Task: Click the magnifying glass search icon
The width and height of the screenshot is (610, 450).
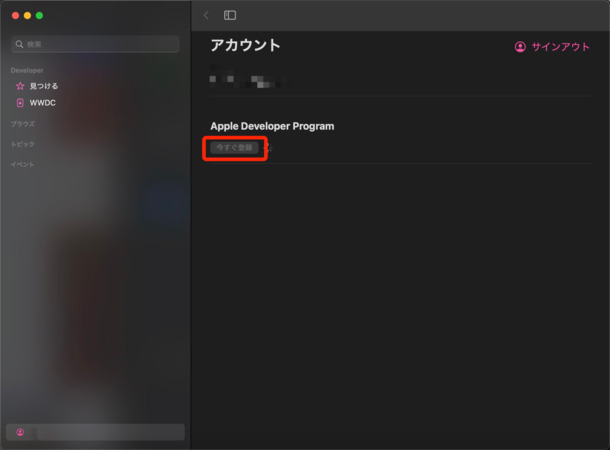Action: [19, 44]
